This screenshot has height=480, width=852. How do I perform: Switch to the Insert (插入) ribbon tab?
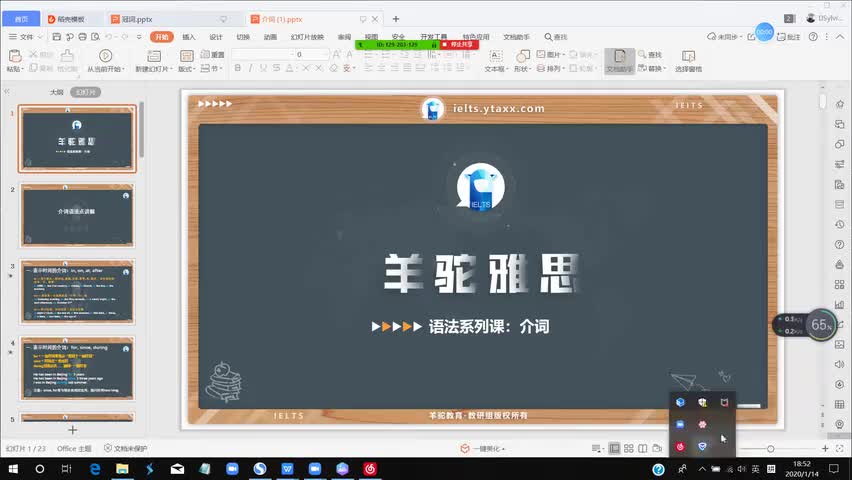pos(189,37)
